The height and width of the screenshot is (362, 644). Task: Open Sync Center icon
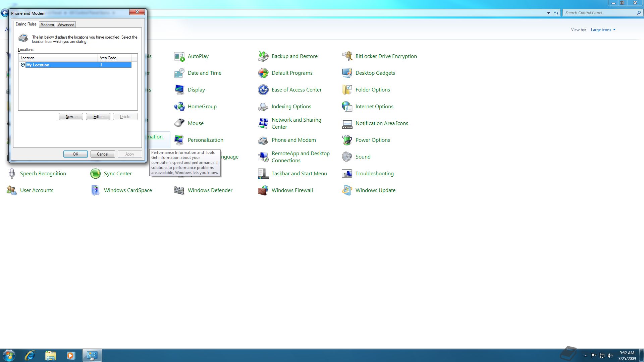click(x=95, y=174)
